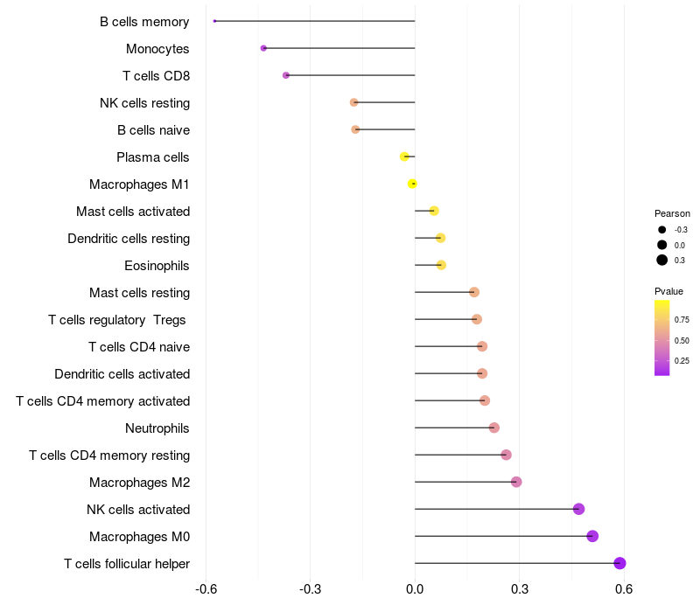This screenshot has width=700, height=612.
Task: Click the Pearson -0.3 legend circle
Action: pos(662,229)
